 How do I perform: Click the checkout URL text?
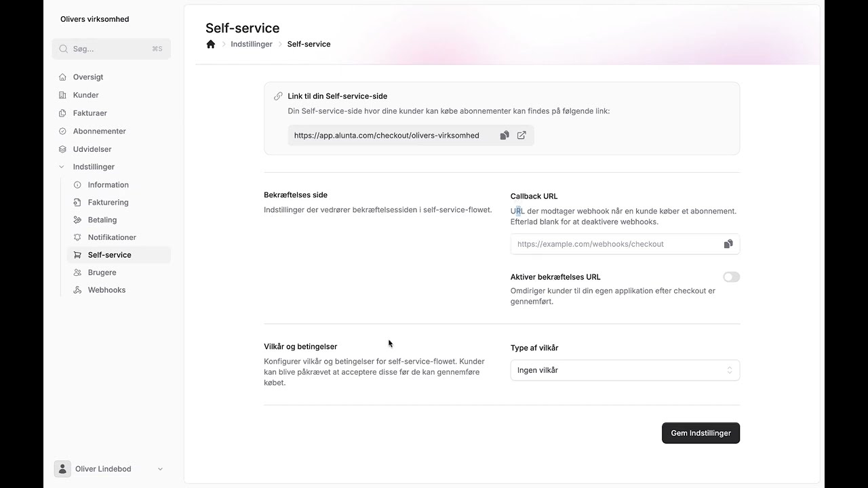tap(387, 136)
